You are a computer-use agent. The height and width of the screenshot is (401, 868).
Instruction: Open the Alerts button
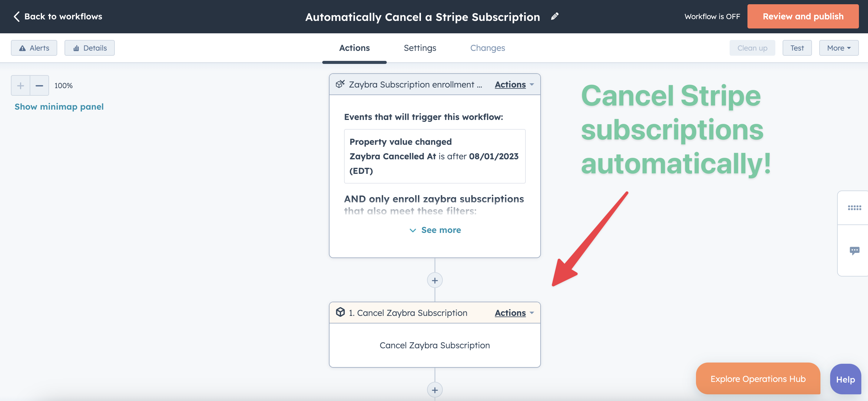pyautogui.click(x=34, y=48)
